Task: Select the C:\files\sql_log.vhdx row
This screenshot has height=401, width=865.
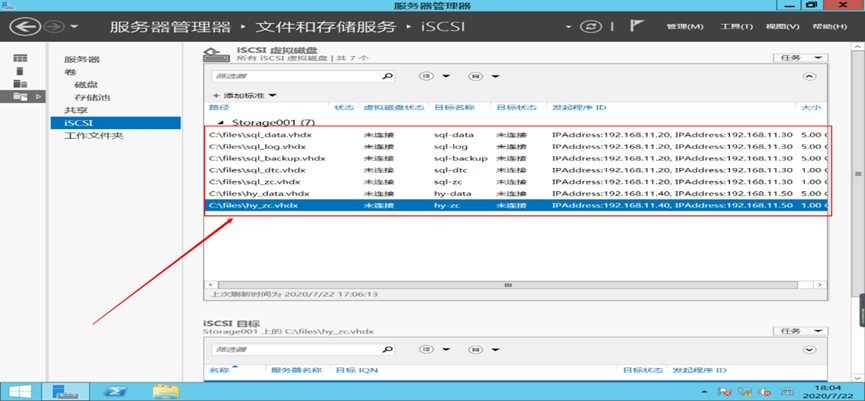Action: click(517, 146)
